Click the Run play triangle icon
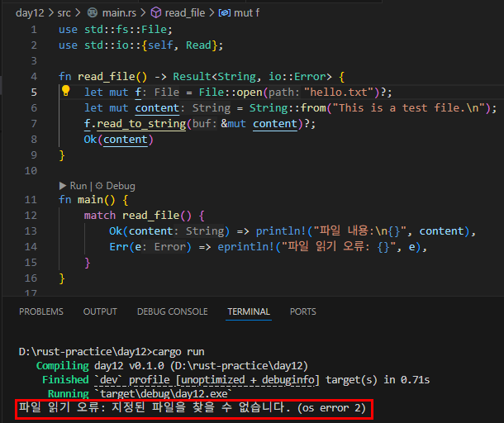 63,186
